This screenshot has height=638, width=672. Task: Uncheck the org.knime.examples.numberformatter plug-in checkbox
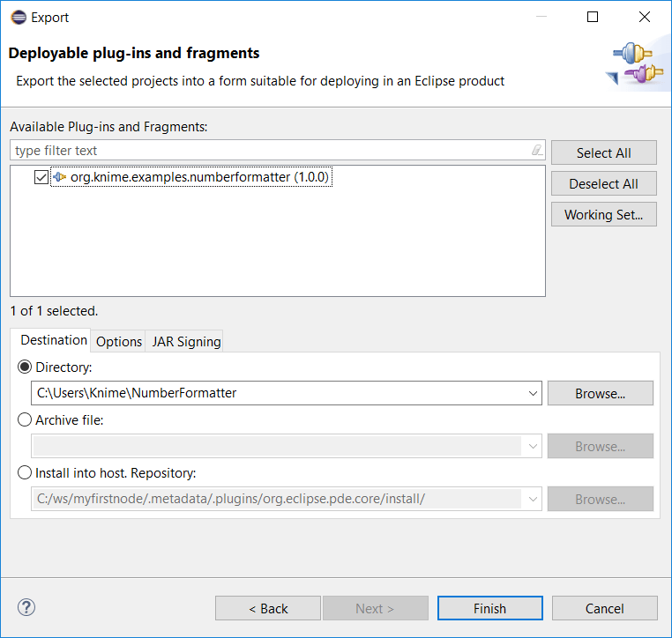(x=41, y=177)
